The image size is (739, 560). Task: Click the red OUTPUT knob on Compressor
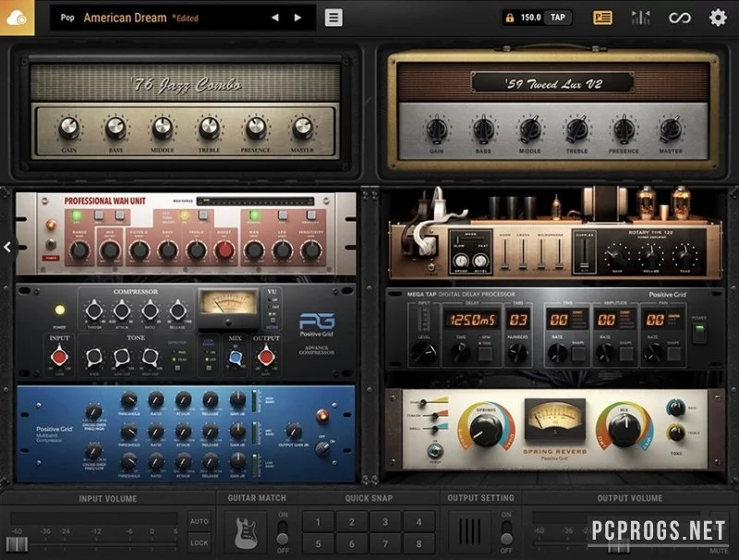[x=266, y=357]
